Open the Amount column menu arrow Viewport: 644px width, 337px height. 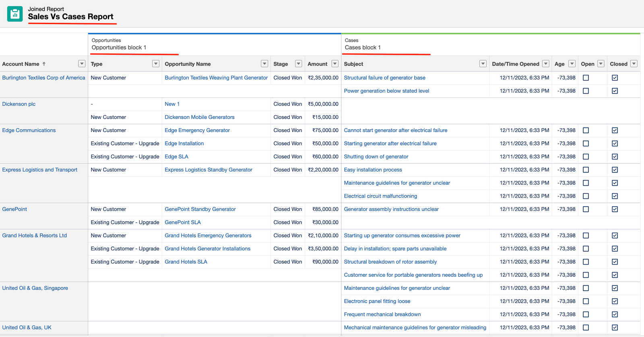tap(335, 64)
